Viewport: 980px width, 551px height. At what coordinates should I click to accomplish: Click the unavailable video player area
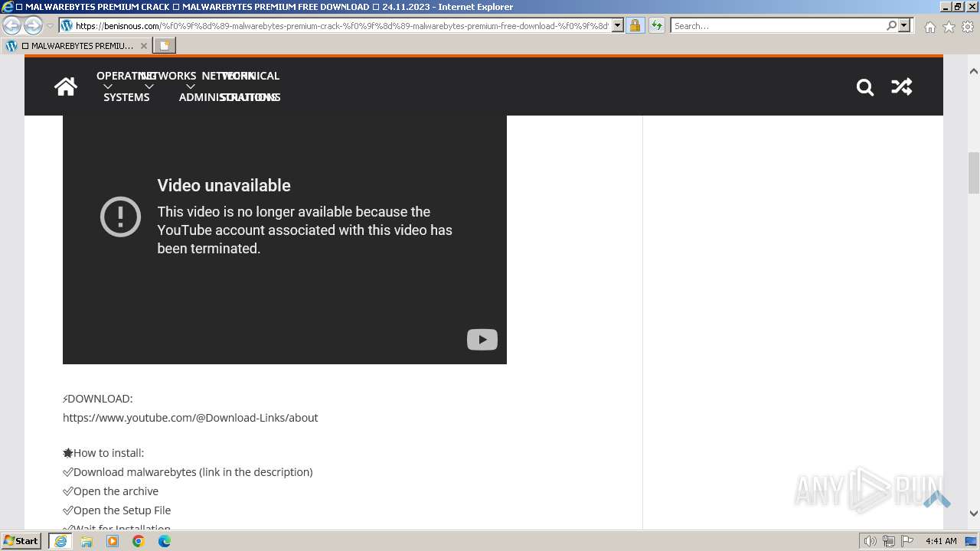(285, 240)
